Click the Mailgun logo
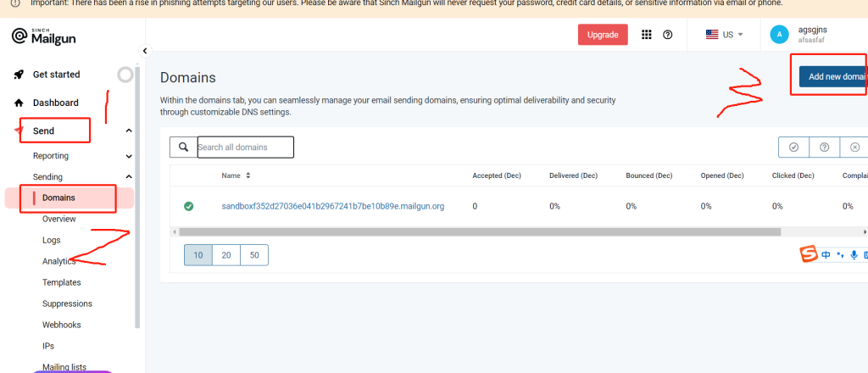The image size is (868, 373). [46, 36]
